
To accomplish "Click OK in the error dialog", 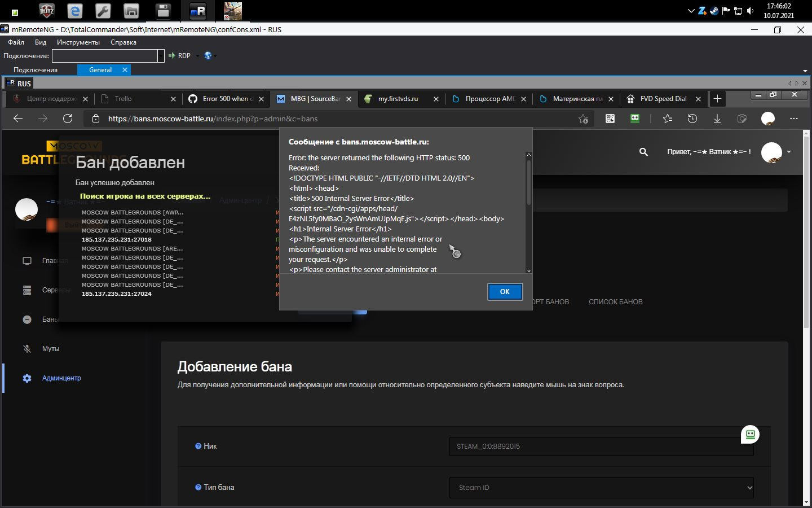I will coord(505,292).
